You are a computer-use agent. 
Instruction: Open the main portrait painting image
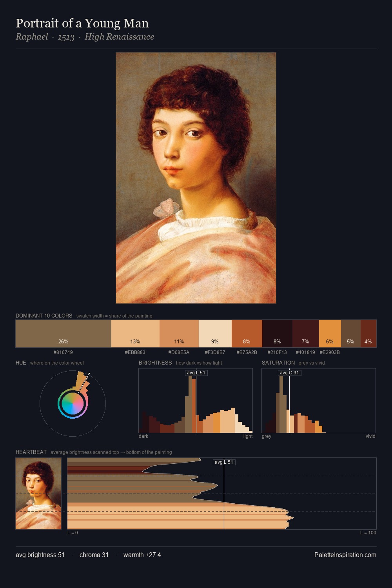[x=196, y=178]
